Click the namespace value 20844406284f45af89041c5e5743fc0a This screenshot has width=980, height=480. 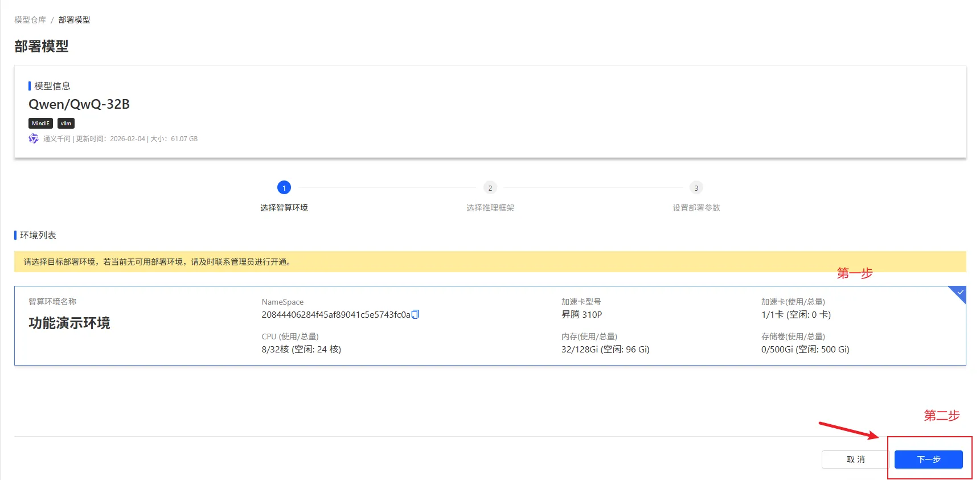tap(336, 314)
